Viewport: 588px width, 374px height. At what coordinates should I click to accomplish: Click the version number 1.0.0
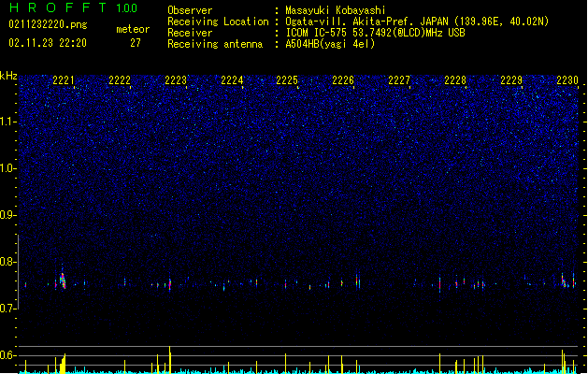point(127,8)
